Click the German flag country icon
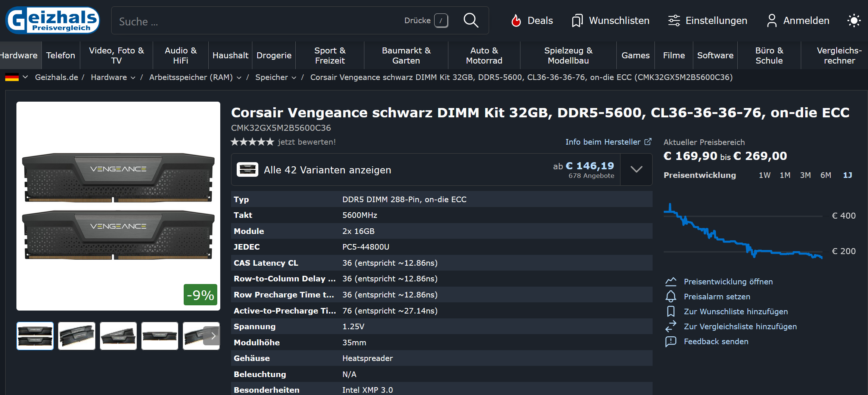 pos(12,77)
